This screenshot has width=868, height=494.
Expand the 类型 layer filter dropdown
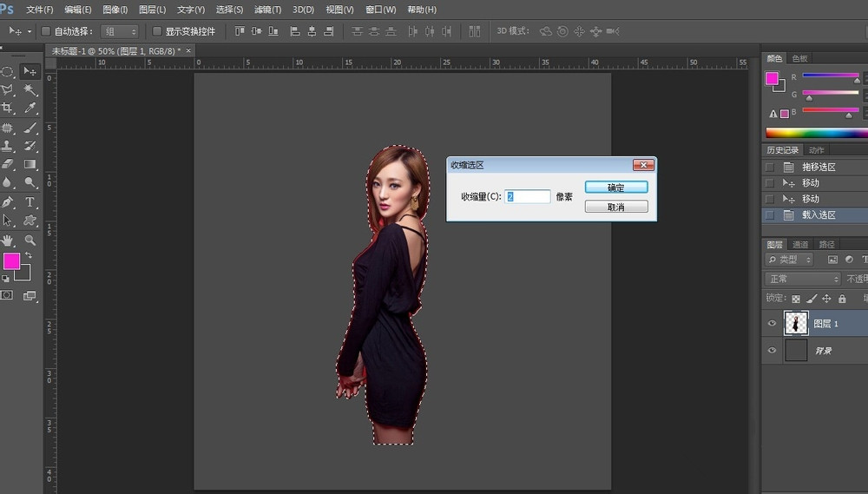790,260
